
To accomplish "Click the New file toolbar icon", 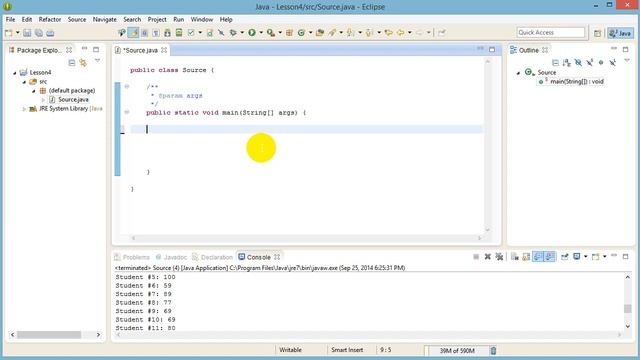I will click(9, 33).
